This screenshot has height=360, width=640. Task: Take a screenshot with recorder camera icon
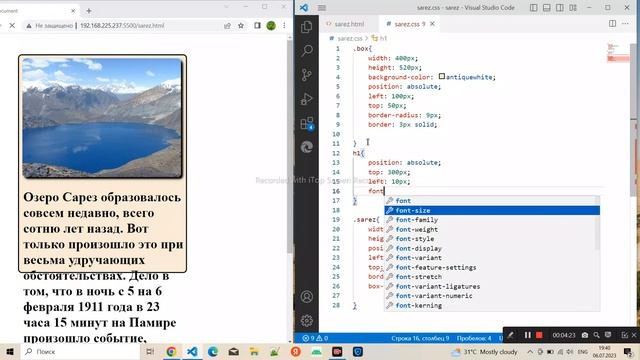(585, 335)
